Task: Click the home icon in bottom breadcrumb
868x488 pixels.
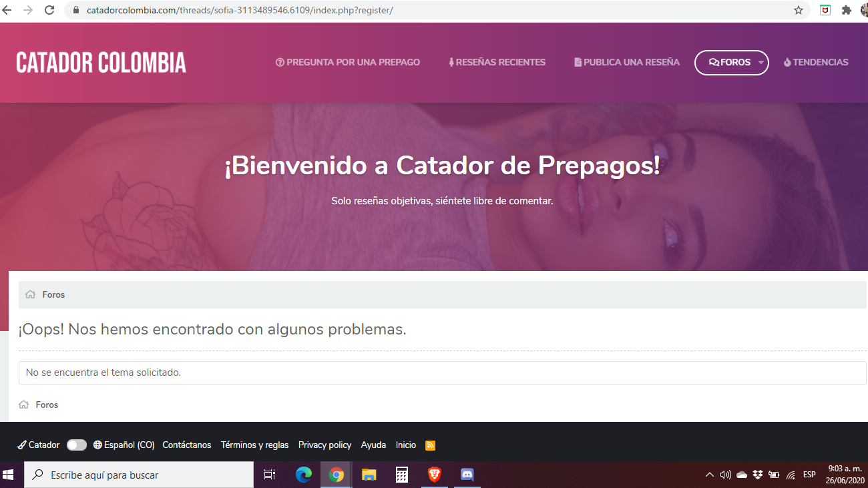Action: [24, 405]
